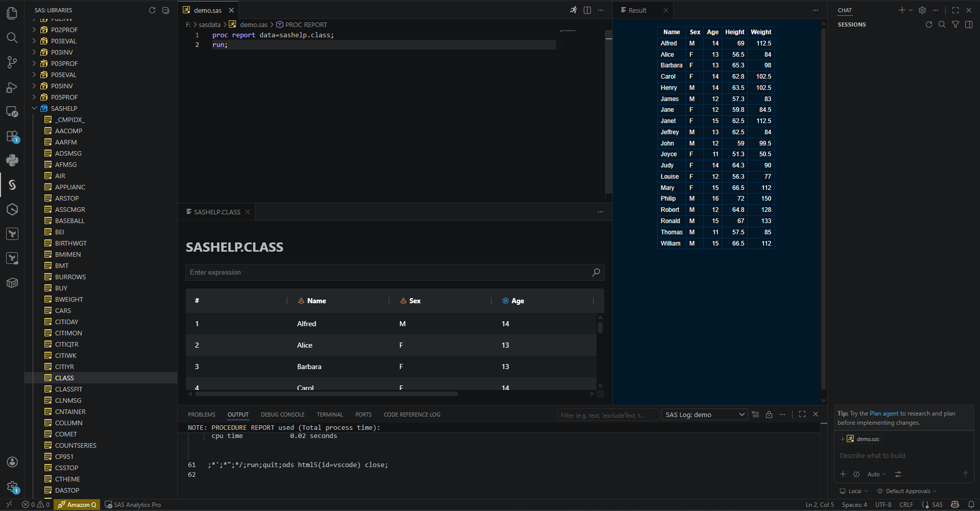
Task: Collapse all libraries in SAS Libraries panel
Action: pyautogui.click(x=165, y=10)
